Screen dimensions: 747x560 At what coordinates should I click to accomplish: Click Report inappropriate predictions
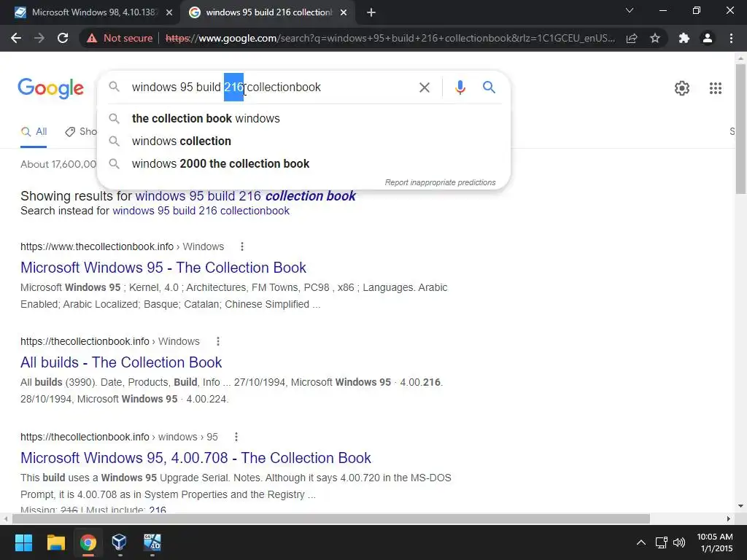(x=440, y=182)
